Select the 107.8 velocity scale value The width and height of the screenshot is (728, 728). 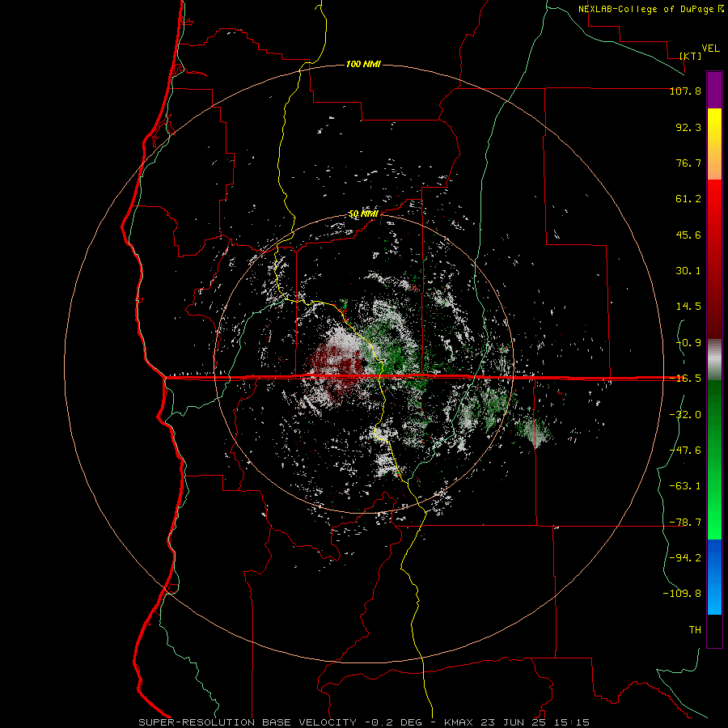pyautogui.click(x=685, y=91)
